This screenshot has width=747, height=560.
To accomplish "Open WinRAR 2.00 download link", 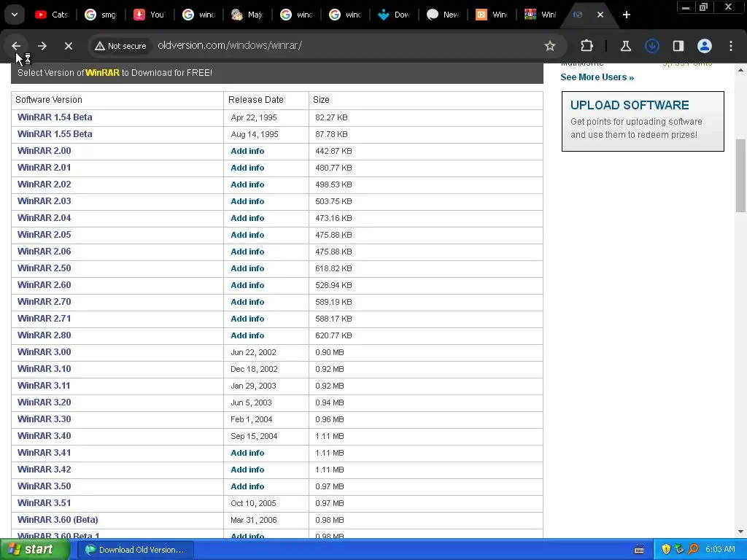I will pyautogui.click(x=44, y=150).
